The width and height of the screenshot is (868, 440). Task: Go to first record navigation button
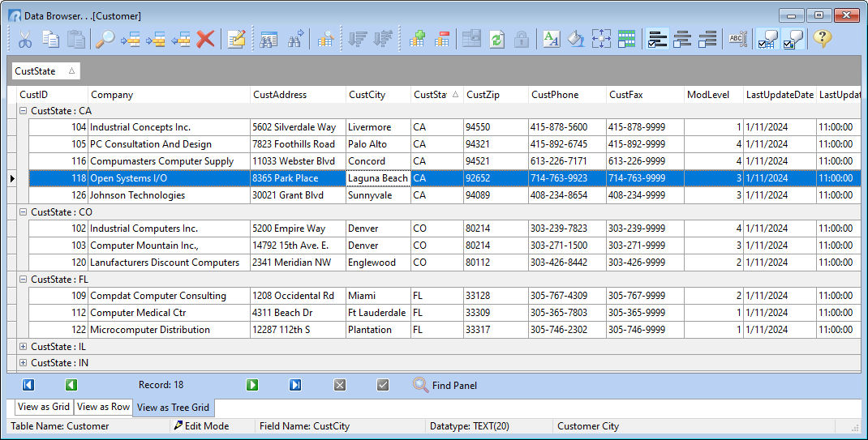pyautogui.click(x=28, y=385)
